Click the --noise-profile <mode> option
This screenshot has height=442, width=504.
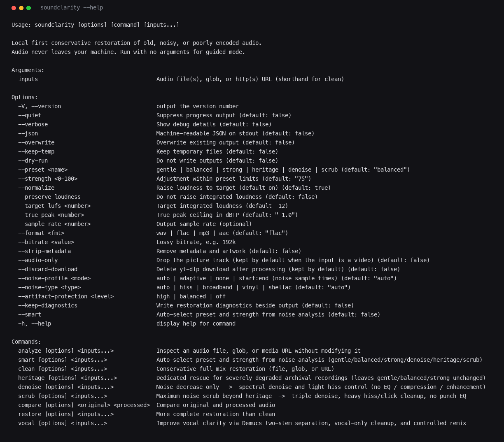point(54,278)
